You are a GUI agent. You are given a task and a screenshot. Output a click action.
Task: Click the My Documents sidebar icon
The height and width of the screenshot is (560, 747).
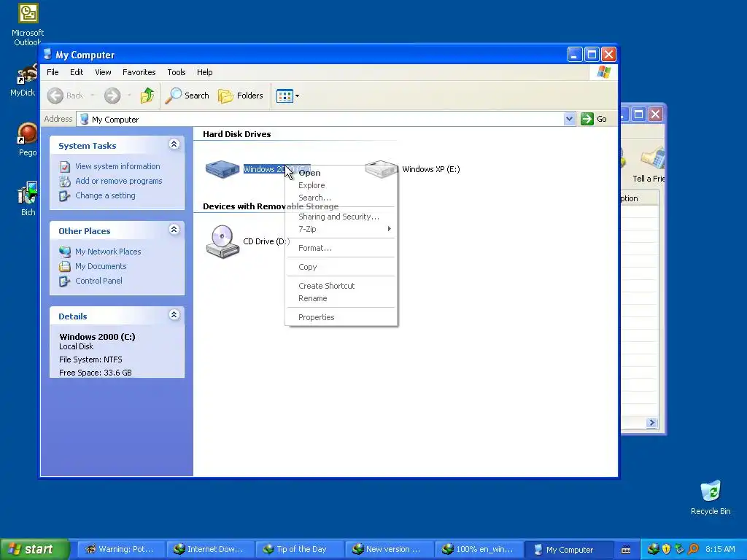click(x=65, y=266)
